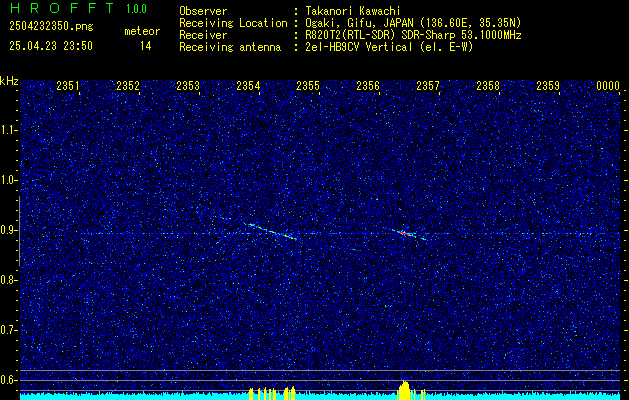This screenshot has height=400, width=629.
Task: Click the 2358 time marker
Action: click(488, 85)
